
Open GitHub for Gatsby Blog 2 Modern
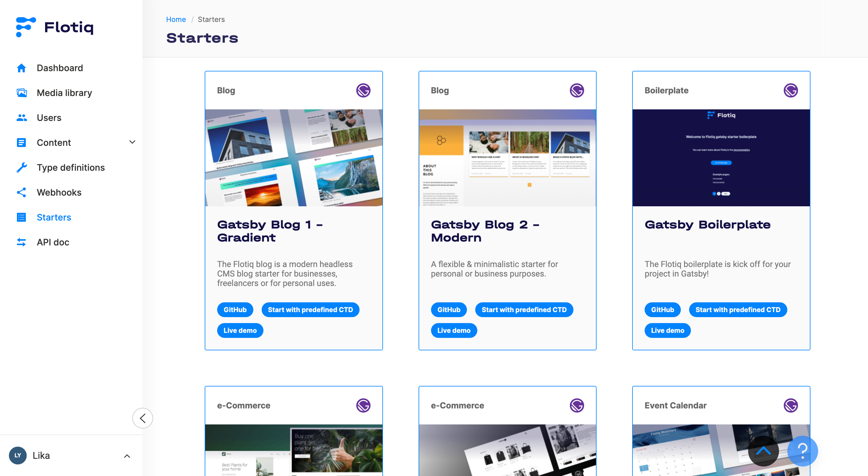[449, 310]
